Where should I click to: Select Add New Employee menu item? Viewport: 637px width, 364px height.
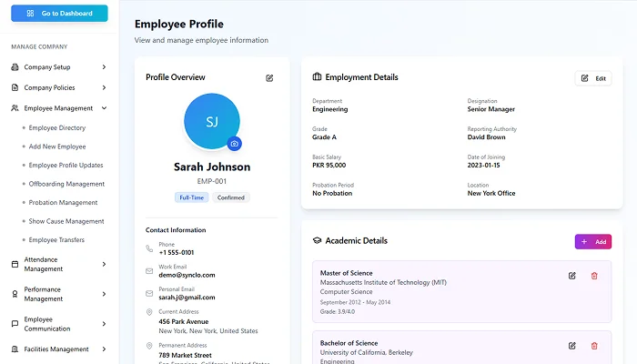(x=57, y=147)
